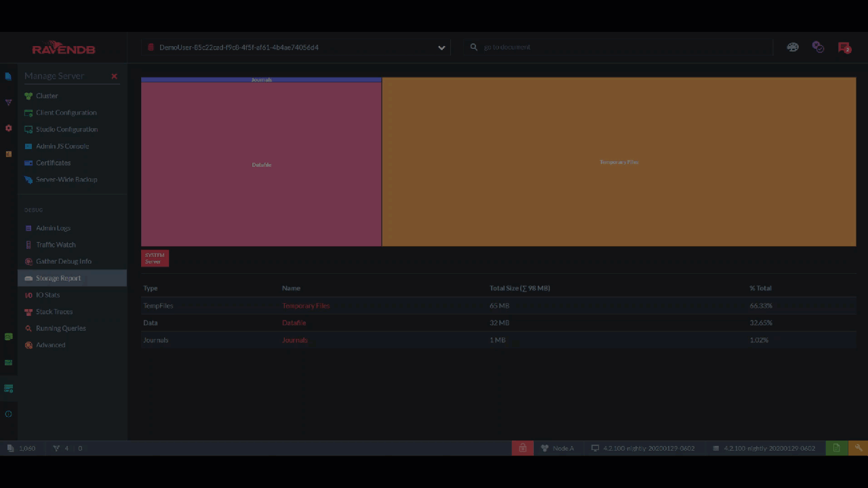Viewport: 868px width, 488px height.
Task: Click the orange wrench icon in footer
Action: click(858, 448)
